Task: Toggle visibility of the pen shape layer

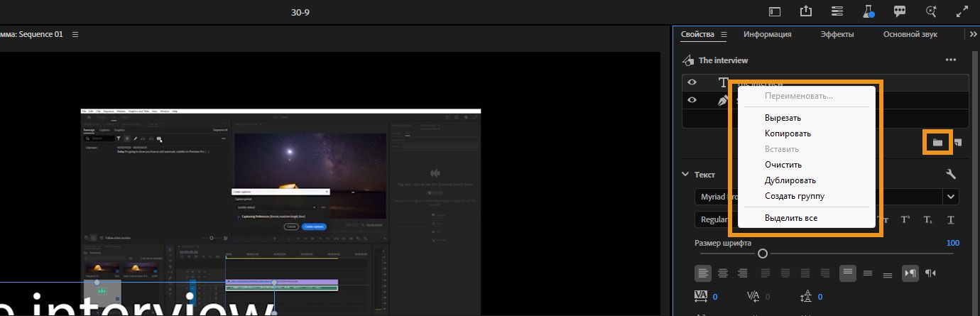Action: (692, 101)
